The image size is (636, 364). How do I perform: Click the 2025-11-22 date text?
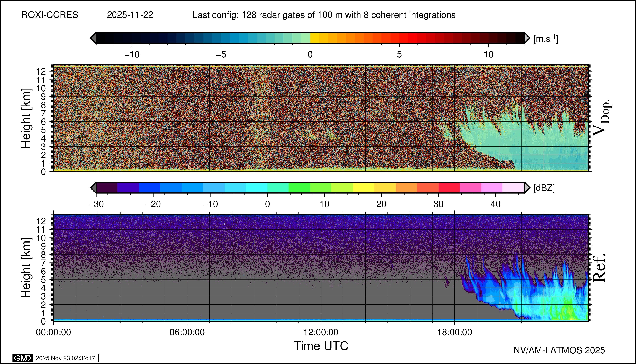click(130, 15)
